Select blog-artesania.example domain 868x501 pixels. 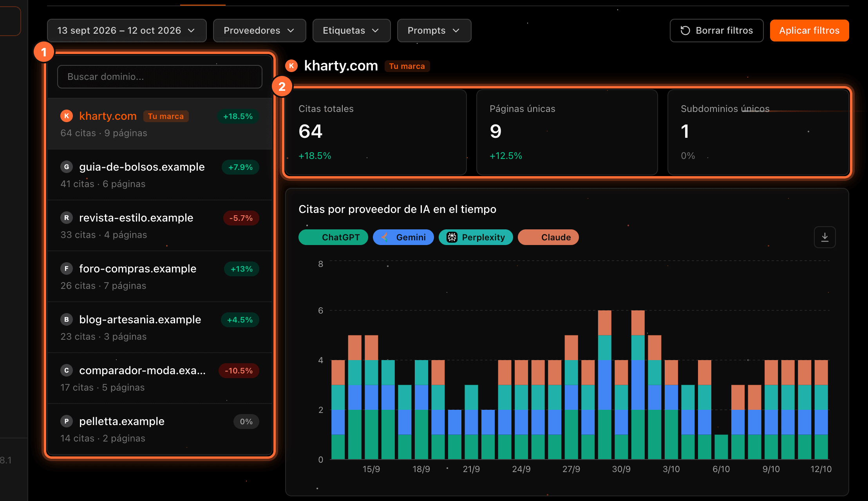pyautogui.click(x=160, y=327)
